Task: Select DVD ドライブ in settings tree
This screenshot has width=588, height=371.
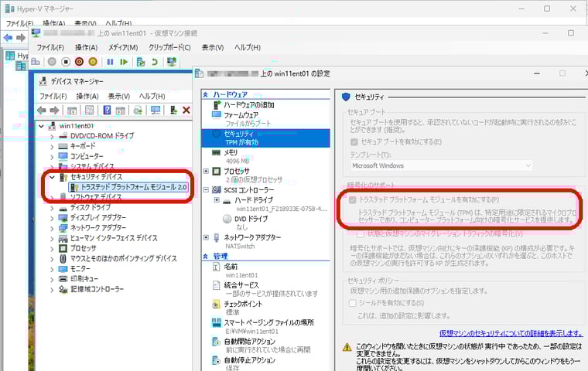Action: (251, 219)
